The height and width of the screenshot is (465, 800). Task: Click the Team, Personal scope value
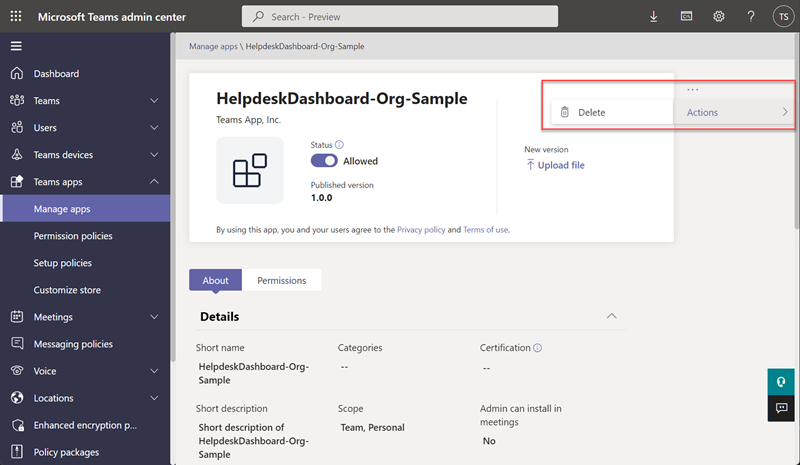(372, 427)
